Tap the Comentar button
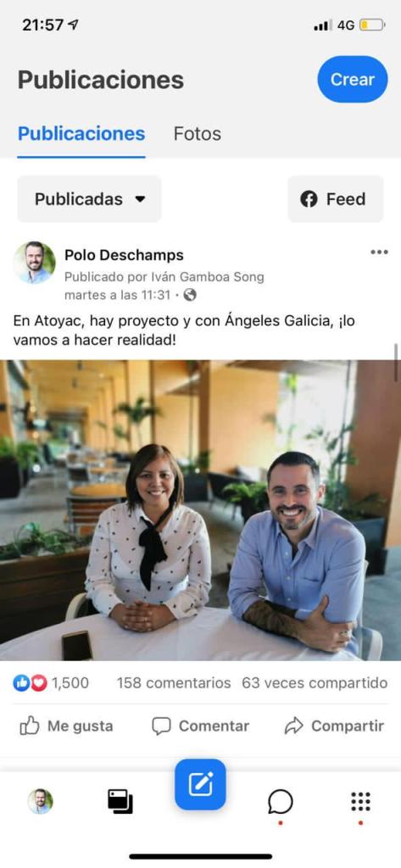Viewport: 401px width, 868px height. click(200, 726)
